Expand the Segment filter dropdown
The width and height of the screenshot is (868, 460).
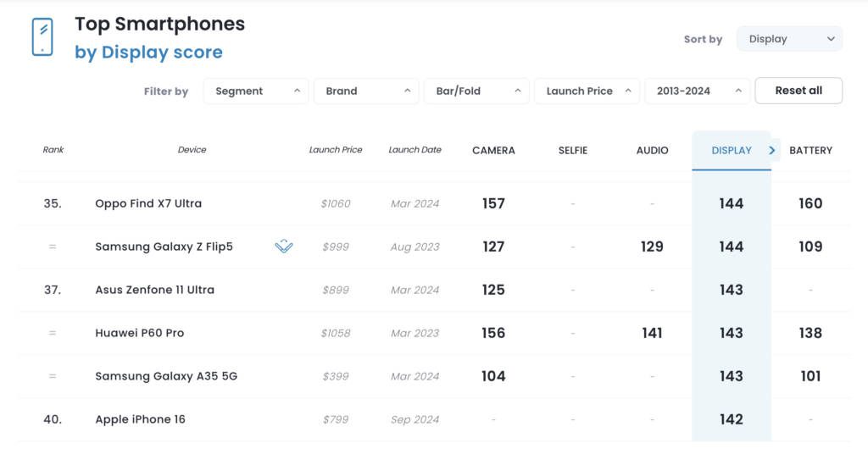(x=256, y=91)
